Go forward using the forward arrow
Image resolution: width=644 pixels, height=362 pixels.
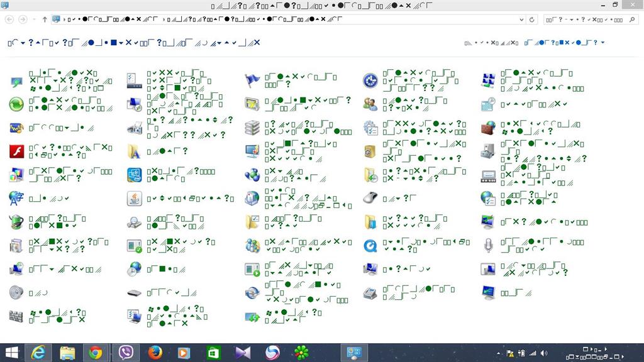[x=23, y=19]
